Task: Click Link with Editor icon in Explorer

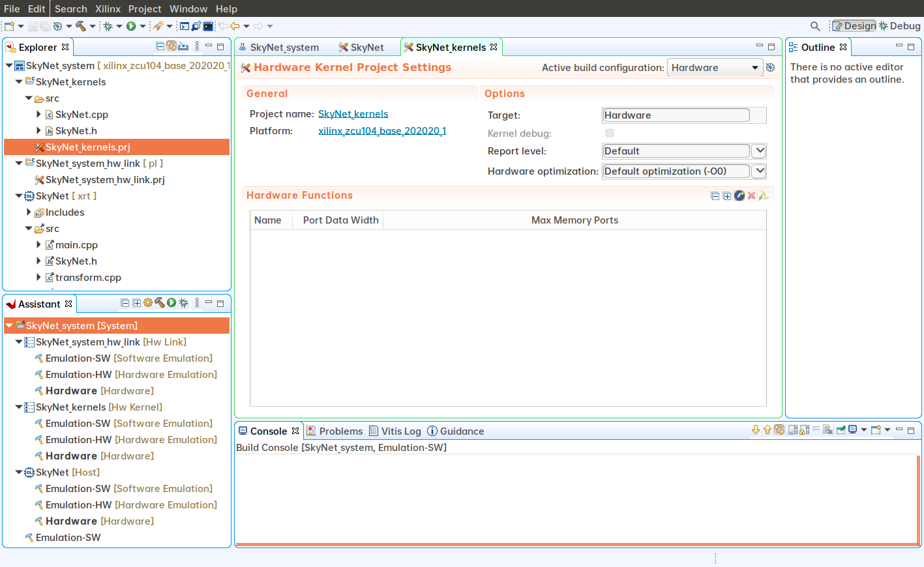Action: pyautogui.click(x=171, y=46)
